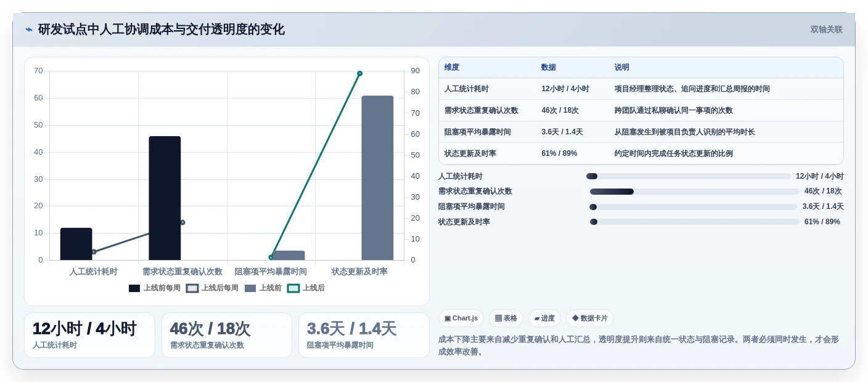Click the grey-blue swatch for 上线前

250,288
